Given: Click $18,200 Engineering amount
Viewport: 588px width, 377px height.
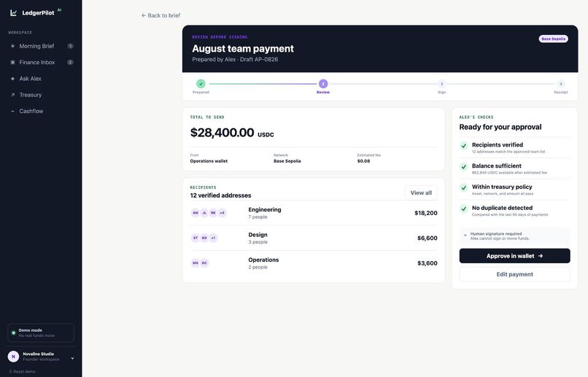Looking at the screenshot, I should pos(425,213).
